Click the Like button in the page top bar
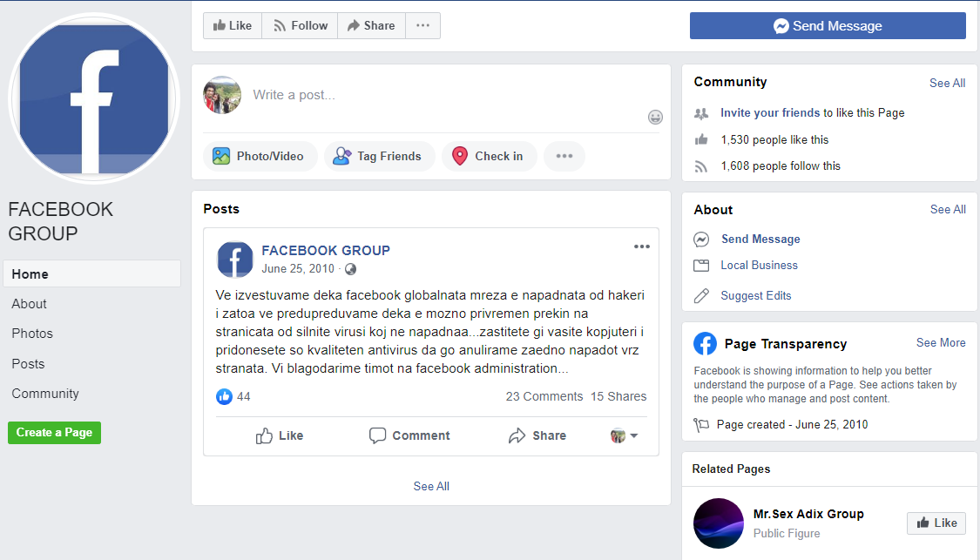This screenshot has width=980, height=560. (233, 25)
